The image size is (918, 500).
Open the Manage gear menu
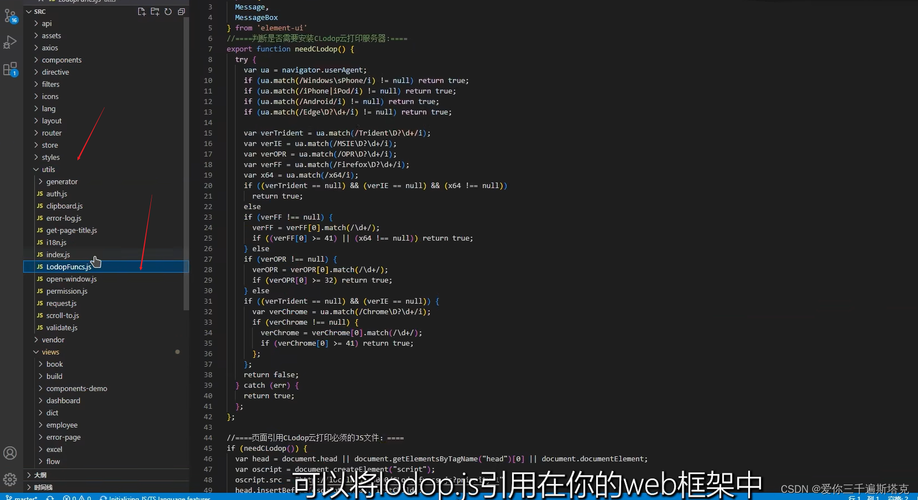[10, 480]
